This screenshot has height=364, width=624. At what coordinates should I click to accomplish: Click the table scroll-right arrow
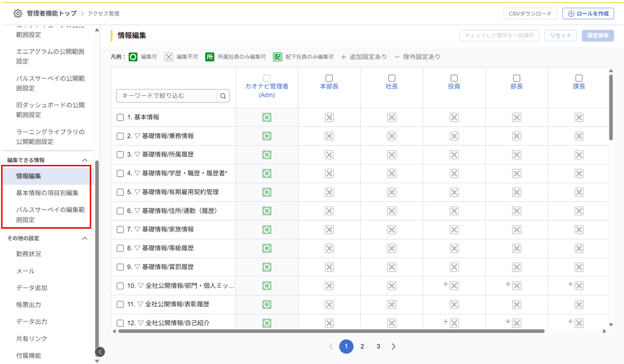pos(605,331)
